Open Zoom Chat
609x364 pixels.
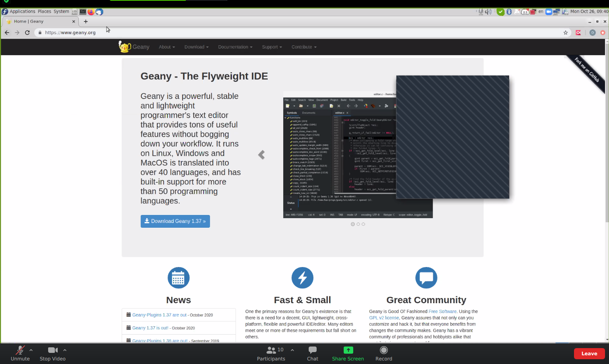point(313,353)
